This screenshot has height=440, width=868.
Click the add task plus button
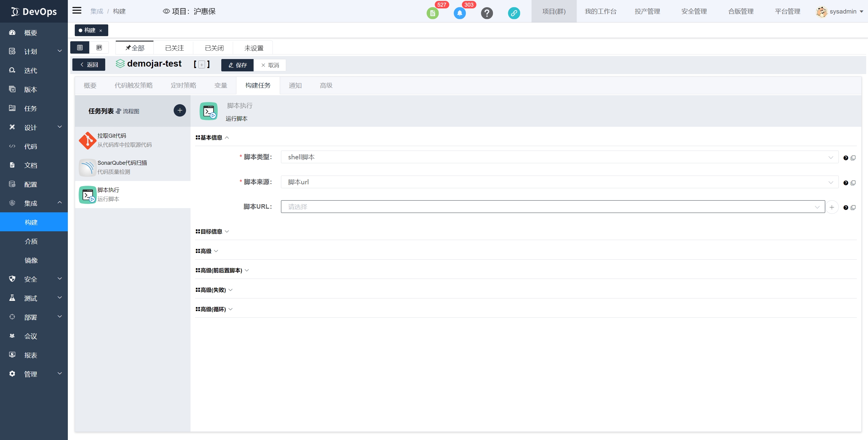click(x=180, y=111)
